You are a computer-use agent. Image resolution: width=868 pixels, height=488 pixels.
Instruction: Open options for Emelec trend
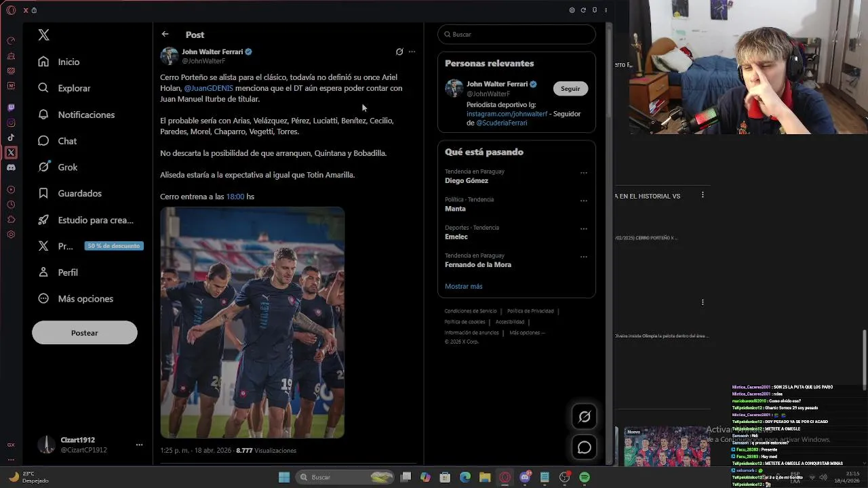[x=583, y=228]
